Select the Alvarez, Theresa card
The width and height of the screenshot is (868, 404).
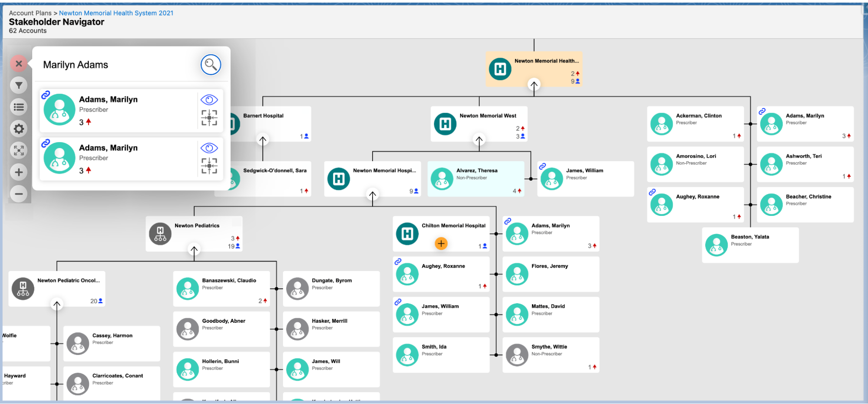pyautogui.click(x=475, y=179)
